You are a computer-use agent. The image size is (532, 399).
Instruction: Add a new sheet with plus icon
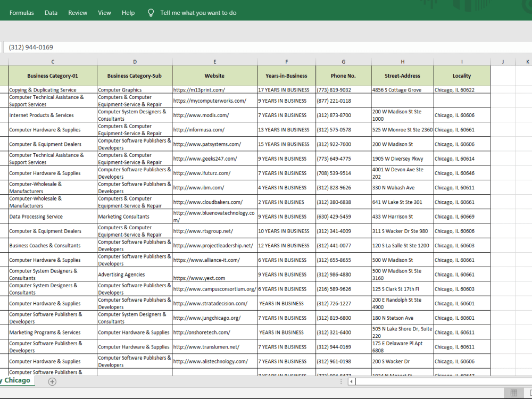click(52, 381)
